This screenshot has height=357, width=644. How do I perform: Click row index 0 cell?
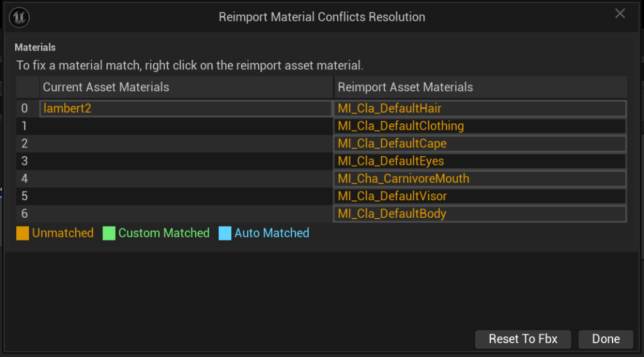tap(27, 108)
